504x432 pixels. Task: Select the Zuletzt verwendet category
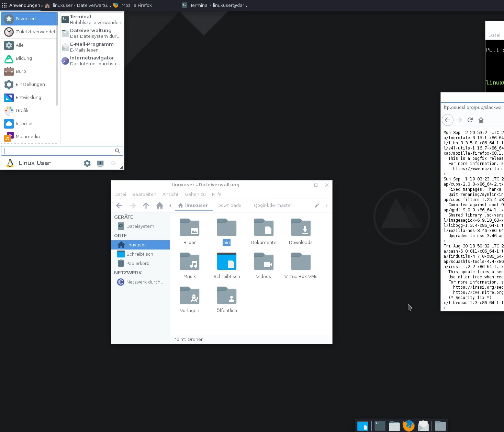29,32
